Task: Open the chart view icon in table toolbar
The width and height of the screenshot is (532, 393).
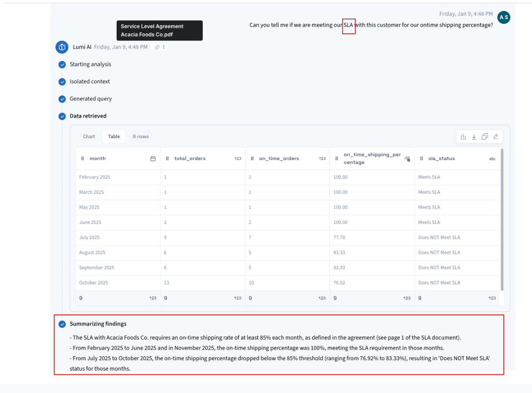Action: [x=463, y=137]
